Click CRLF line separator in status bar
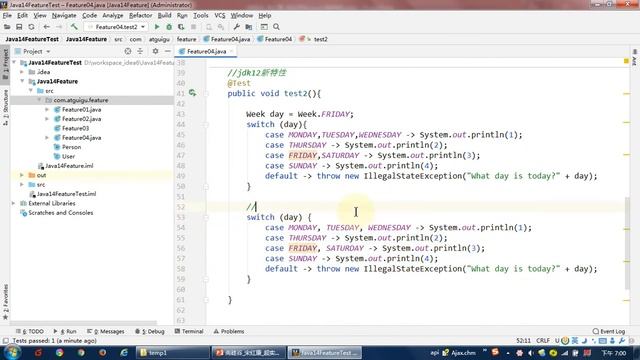 [x=542, y=341]
